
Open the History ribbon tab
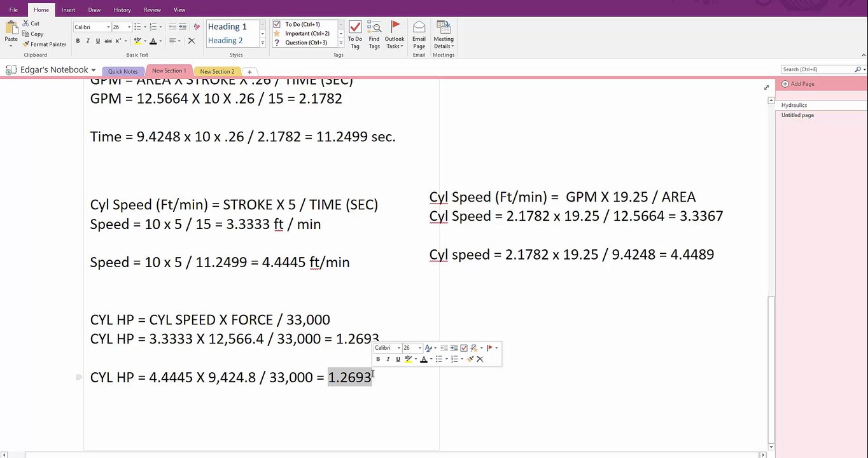[122, 10]
